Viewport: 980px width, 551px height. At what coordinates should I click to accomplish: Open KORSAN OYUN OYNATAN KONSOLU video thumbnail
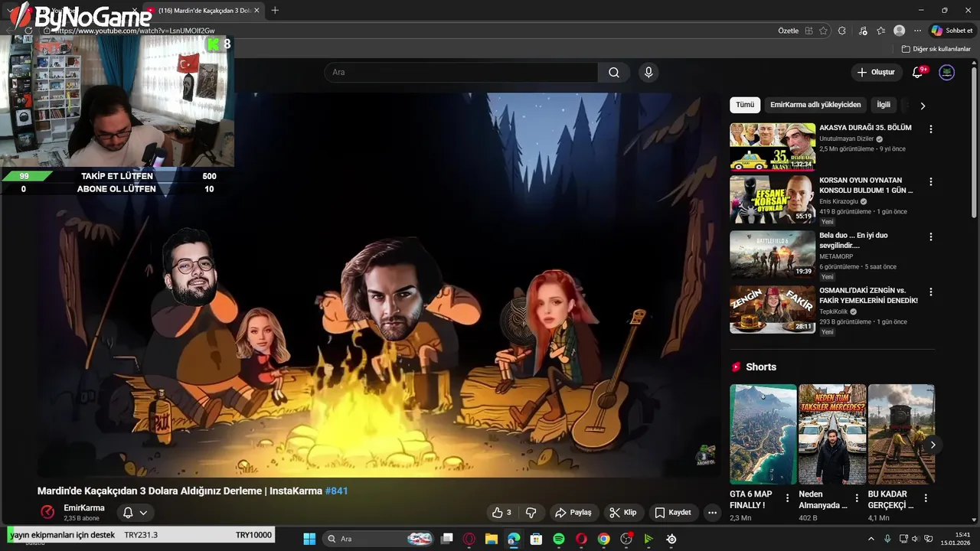click(773, 200)
